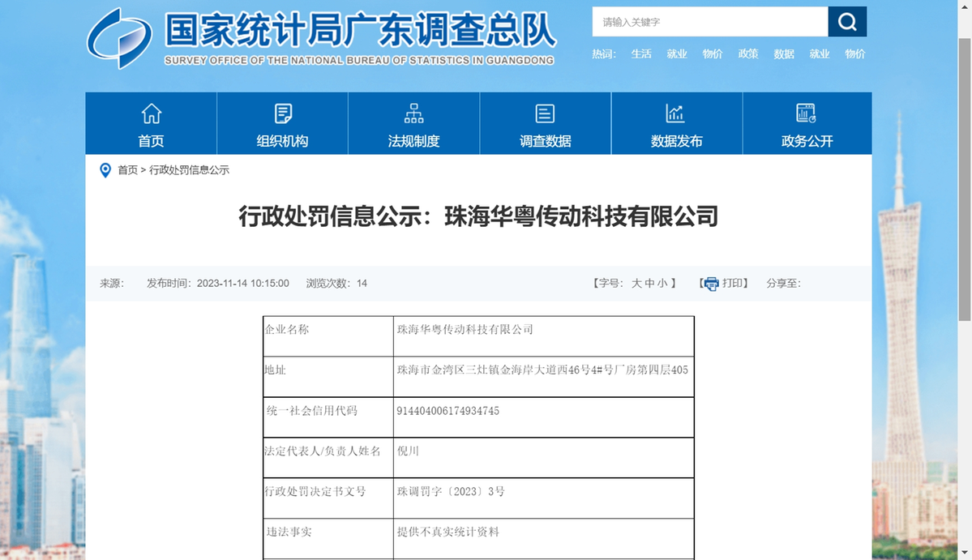Open the 调查数据 navigation tab label

[545, 141]
